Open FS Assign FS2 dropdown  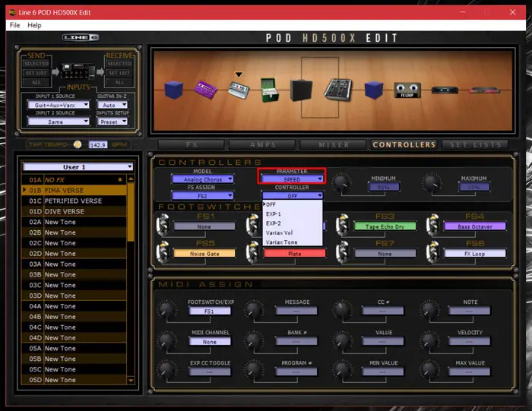pos(203,196)
